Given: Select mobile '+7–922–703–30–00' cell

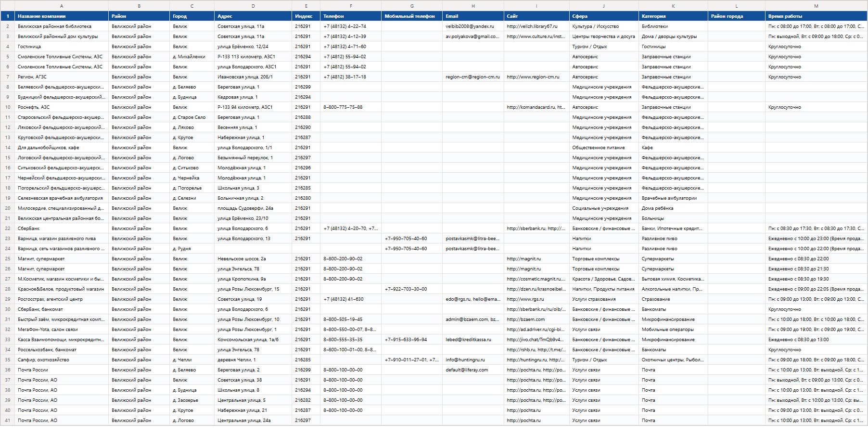Looking at the screenshot, I should click(x=412, y=289).
